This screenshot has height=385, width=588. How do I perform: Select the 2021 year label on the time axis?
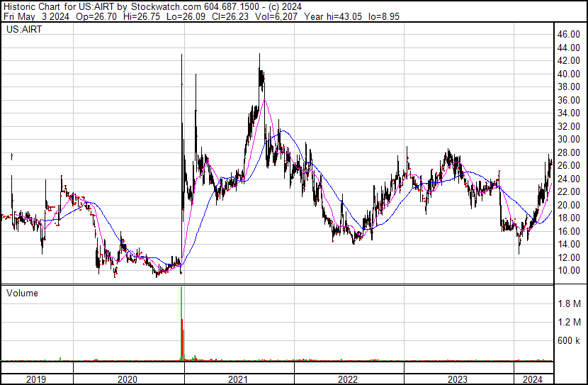[x=239, y=379]
